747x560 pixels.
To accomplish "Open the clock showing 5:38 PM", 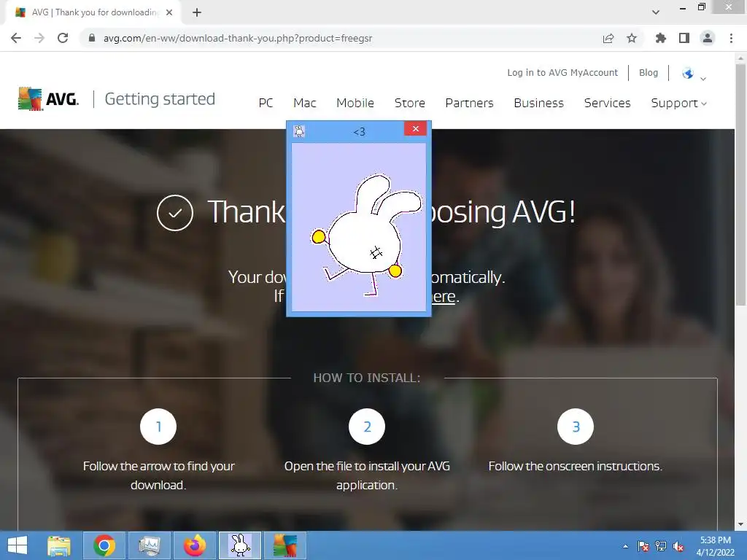I will 715,546.
